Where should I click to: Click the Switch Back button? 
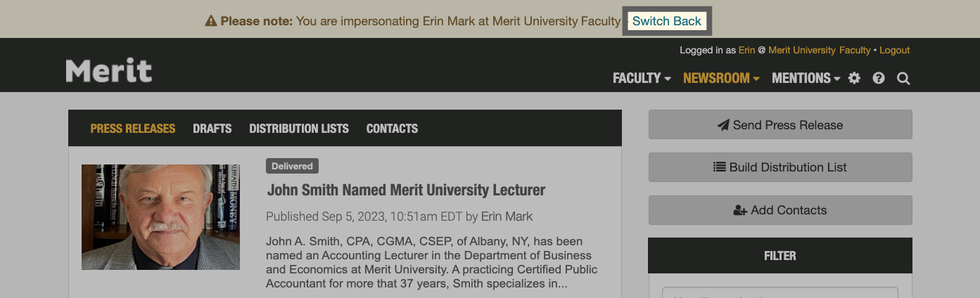(x=667, y=21)
